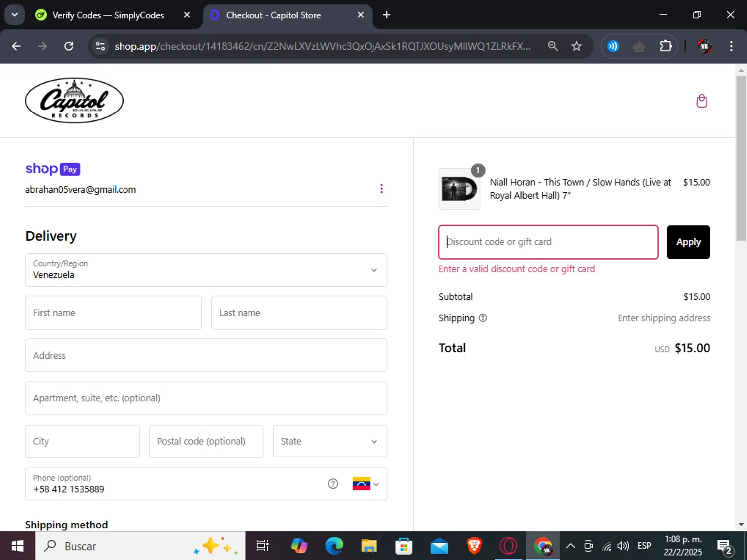Viewport: 747px width, 560px height.
Task: Click the page vertical scrollbar
Action: point(741,159)
